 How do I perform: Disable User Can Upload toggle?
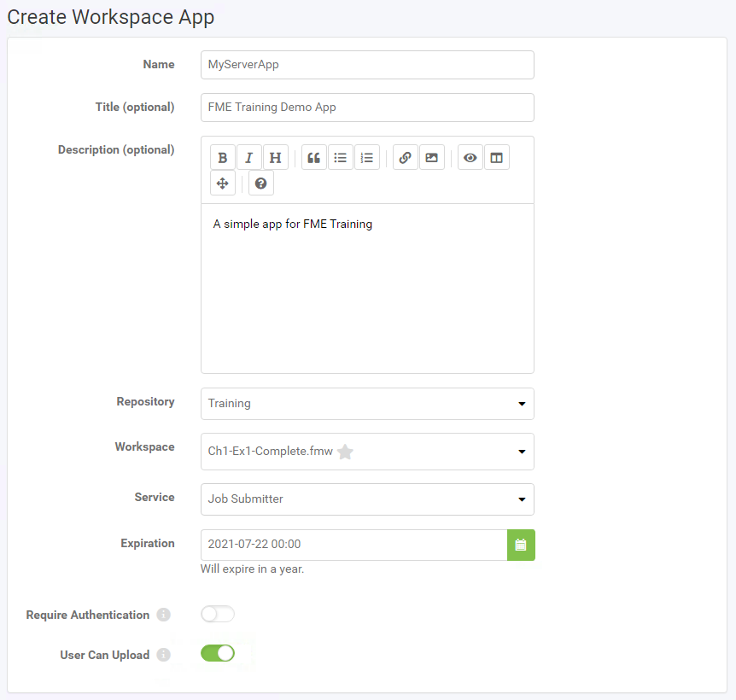point(218,653)
